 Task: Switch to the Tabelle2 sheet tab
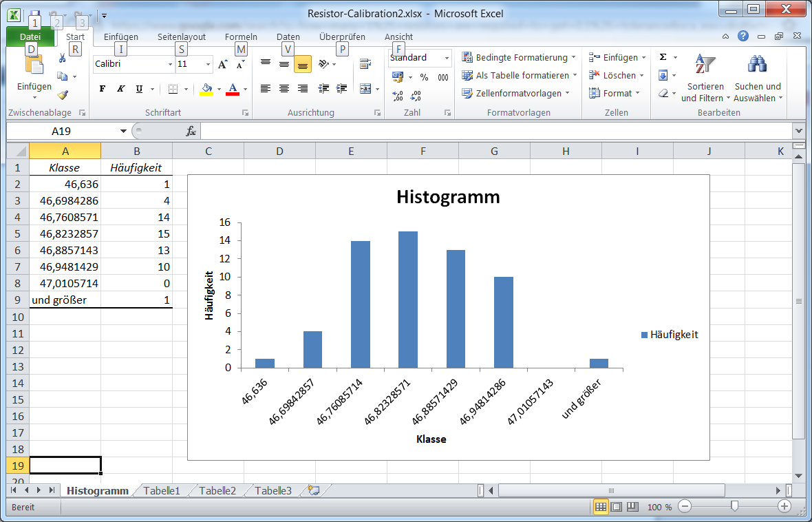(x=217, y=490)
